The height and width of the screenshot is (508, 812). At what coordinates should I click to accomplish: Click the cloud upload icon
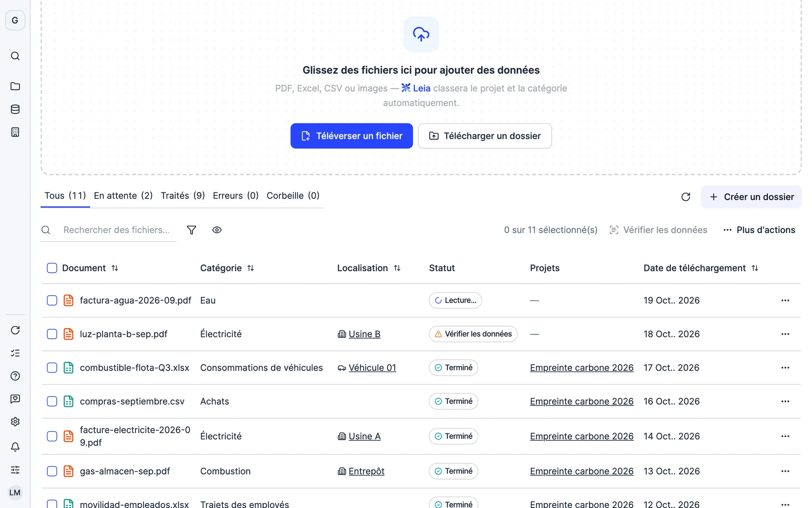pos(421,34)
